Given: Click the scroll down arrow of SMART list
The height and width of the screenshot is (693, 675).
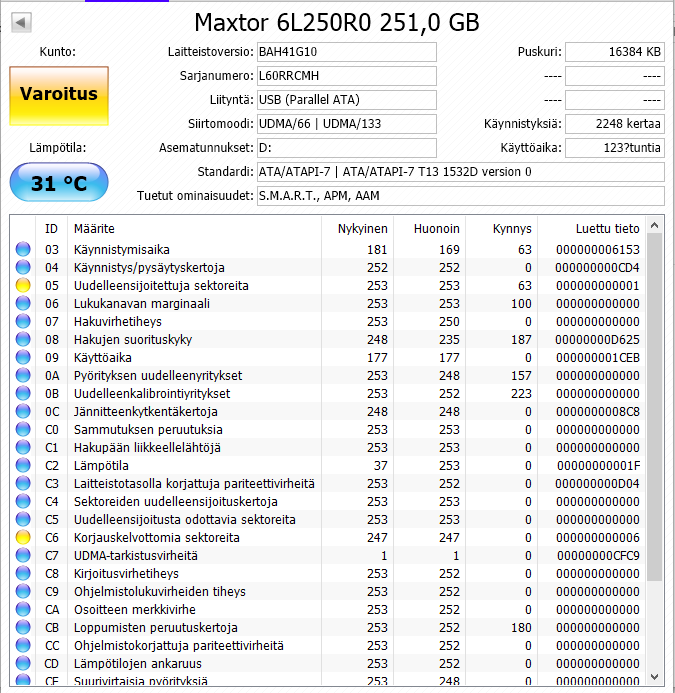Looking at the screenshot, I should click(655, 677).
